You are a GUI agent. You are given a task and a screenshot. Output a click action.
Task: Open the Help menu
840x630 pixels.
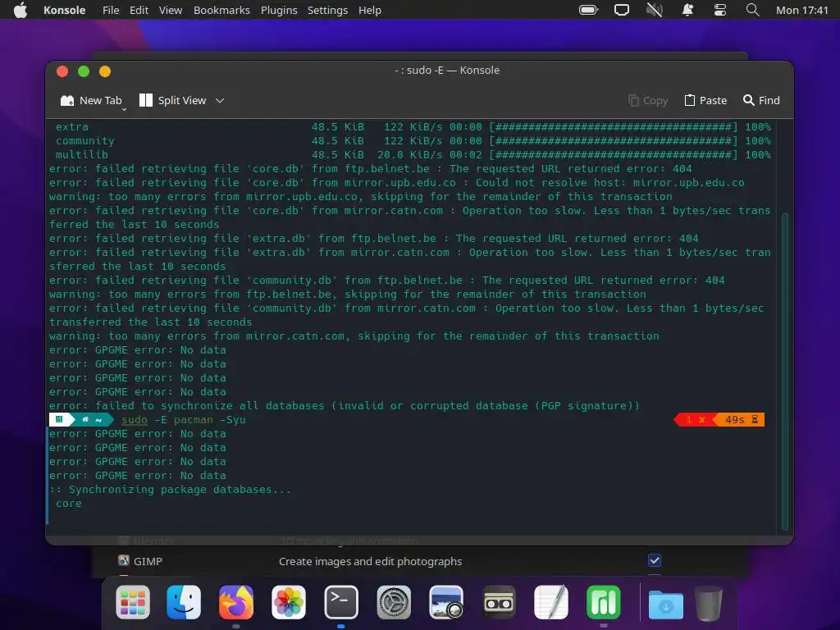coord(370,10)
